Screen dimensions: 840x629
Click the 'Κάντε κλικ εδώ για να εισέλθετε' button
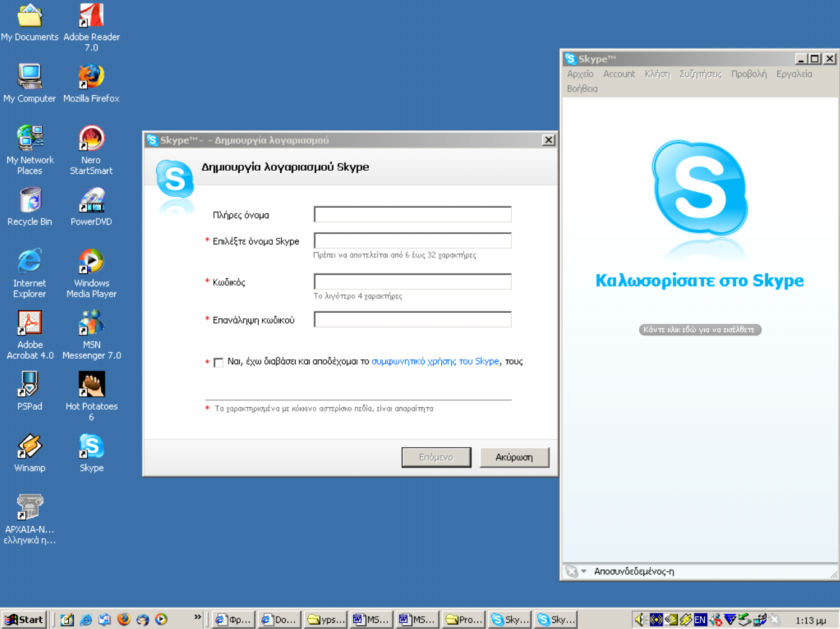[x=700, y=330]
